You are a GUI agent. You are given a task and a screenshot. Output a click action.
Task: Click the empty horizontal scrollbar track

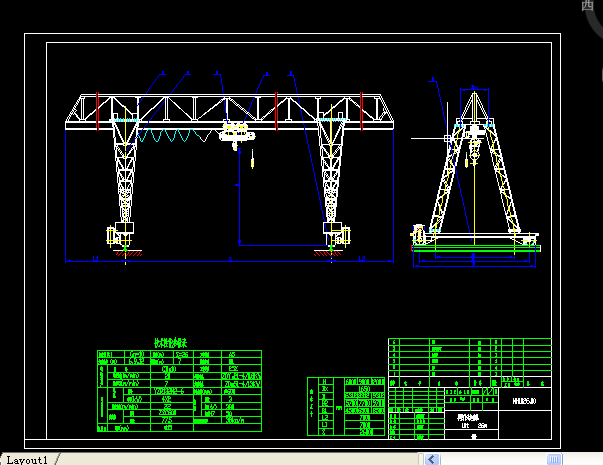tap(493, 459)
